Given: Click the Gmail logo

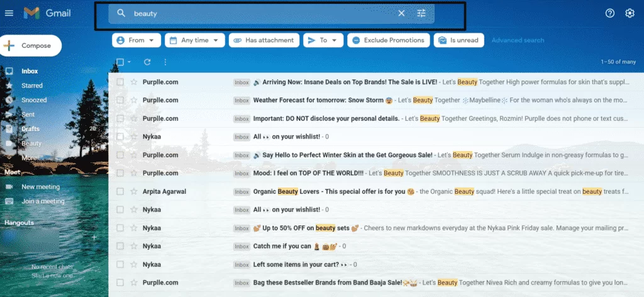Looking at the screenshot, I should 47,13.
